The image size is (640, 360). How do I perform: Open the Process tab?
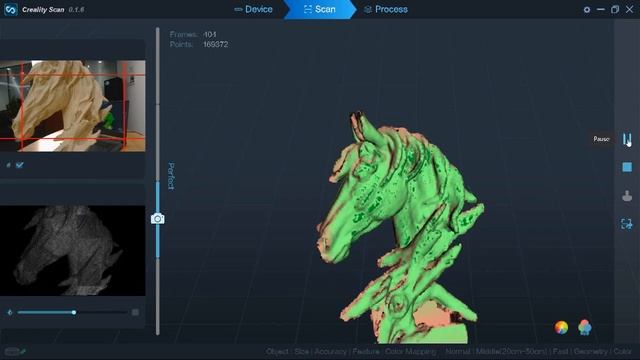[386, 9]
